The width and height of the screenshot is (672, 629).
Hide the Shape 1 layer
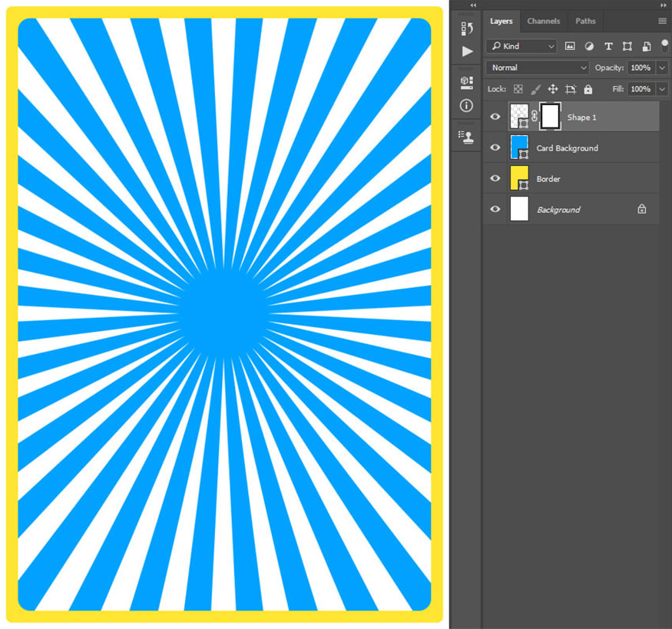pos(495,117)
